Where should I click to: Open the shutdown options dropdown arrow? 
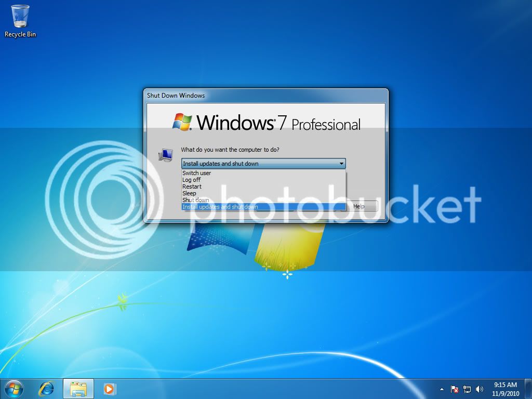click(342, 163)
